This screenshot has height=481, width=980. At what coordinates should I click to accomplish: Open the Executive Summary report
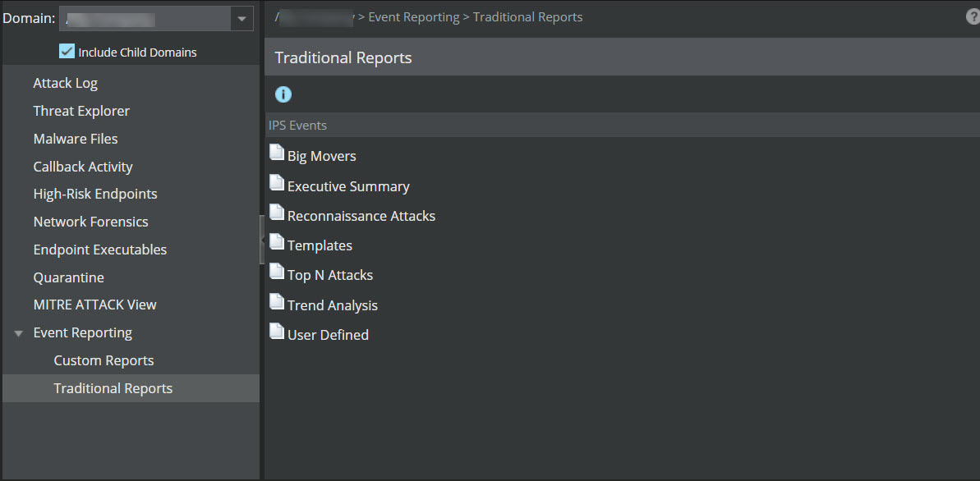[349, 186]
